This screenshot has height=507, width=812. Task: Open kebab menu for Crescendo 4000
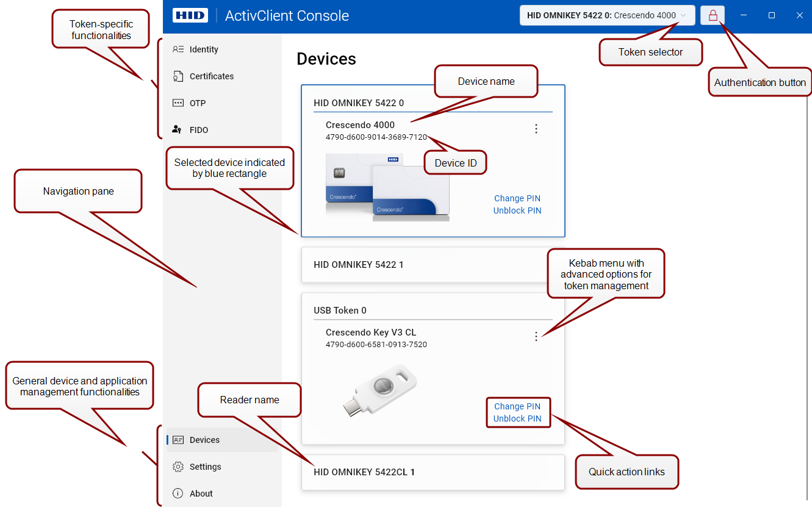click(536, 129)
